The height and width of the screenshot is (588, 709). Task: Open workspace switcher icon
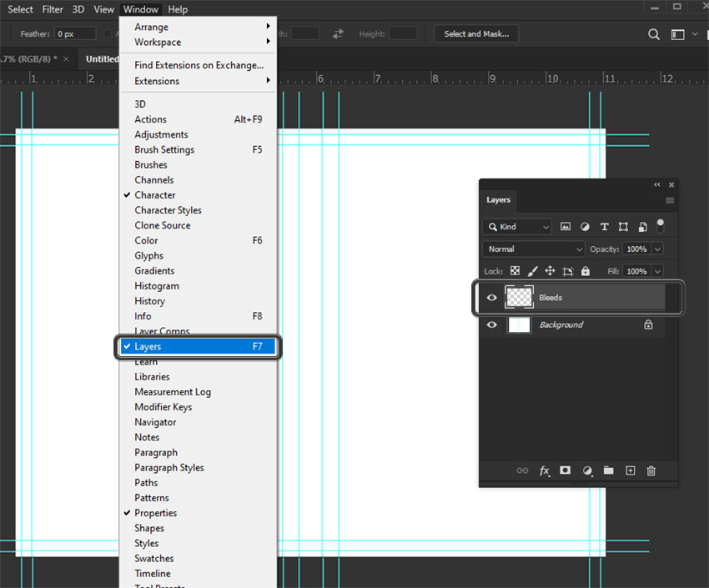point(677,34)
